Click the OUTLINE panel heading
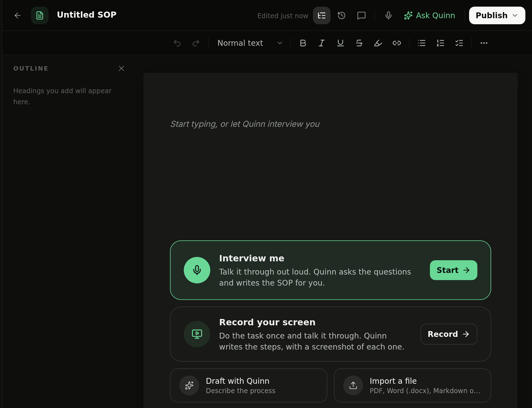The image size is (532, 408). (31, 68)
